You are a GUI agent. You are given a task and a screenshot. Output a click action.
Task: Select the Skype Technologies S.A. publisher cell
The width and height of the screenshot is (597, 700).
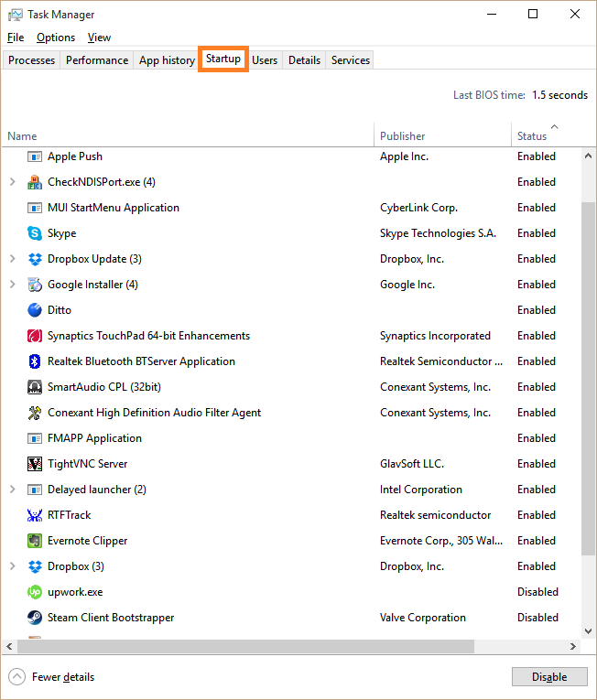pos(438,233)
